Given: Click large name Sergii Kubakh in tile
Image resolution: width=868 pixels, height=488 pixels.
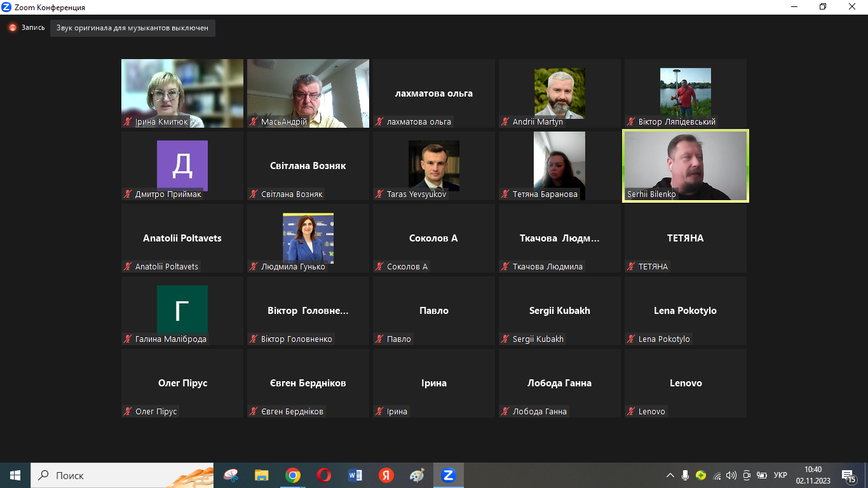Looking at the screenshot, I should (560, 311).
